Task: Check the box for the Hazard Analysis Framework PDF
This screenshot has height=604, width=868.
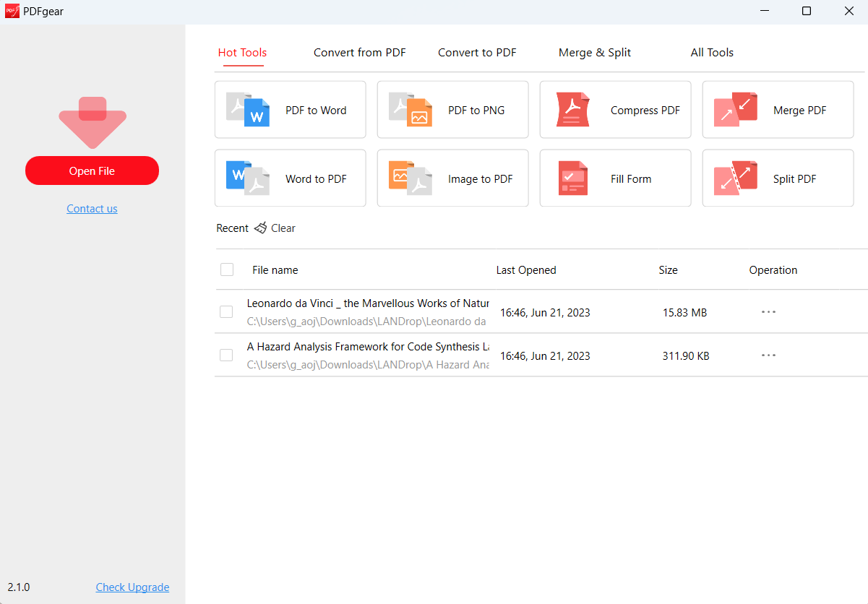Action: [x=226, y=355]
